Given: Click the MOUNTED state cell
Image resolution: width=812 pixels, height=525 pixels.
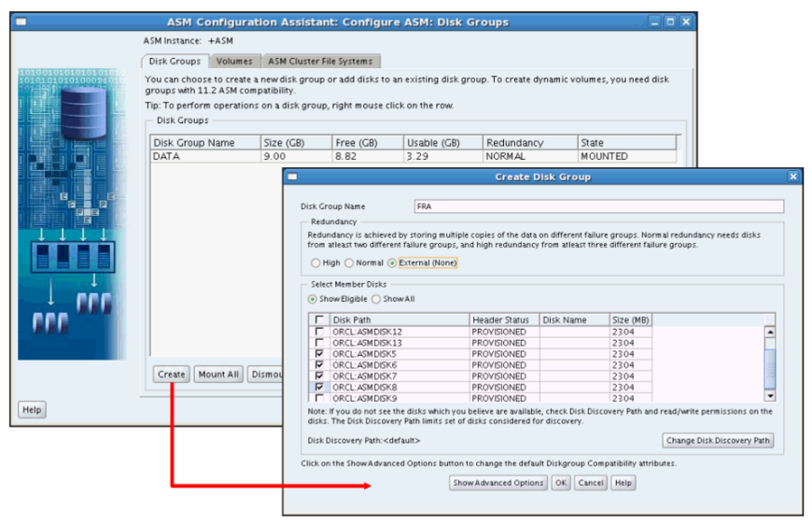Looking at the screenshot, I should point(627,157).
